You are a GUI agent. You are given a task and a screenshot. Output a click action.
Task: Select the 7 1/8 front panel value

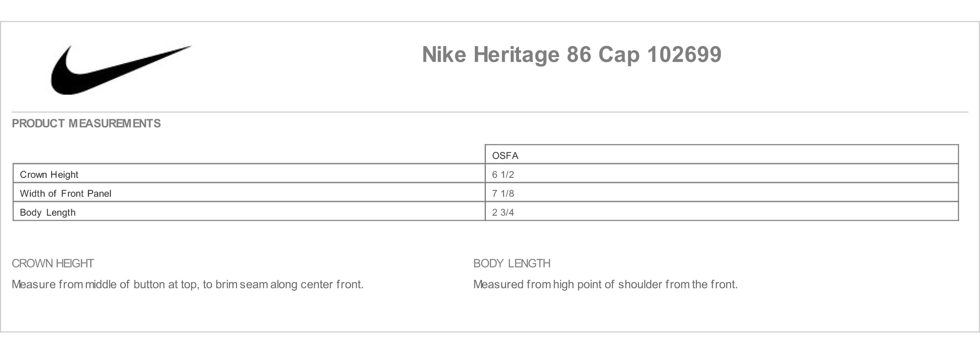tap(503, 194)
